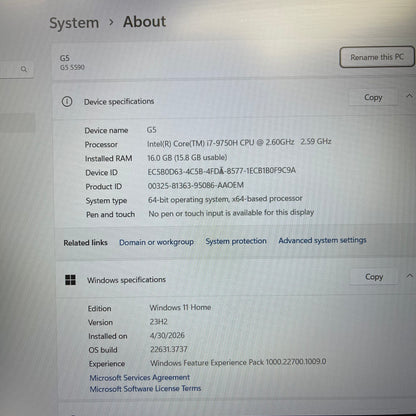Go back to System in breadcrumb
The height and width of the screenshot is (416, 416).
click(74, 23)
